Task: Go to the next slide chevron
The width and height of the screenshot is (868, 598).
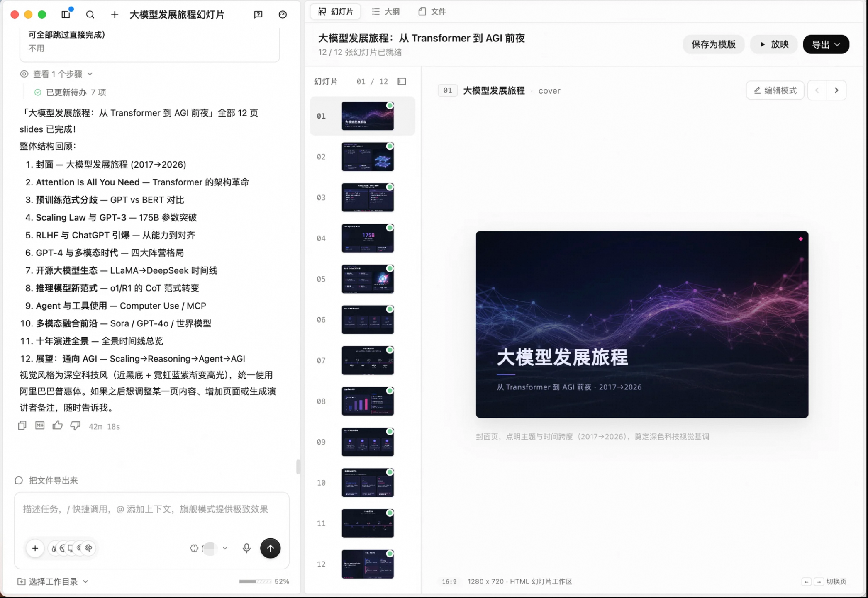Action: pos(836,90)
